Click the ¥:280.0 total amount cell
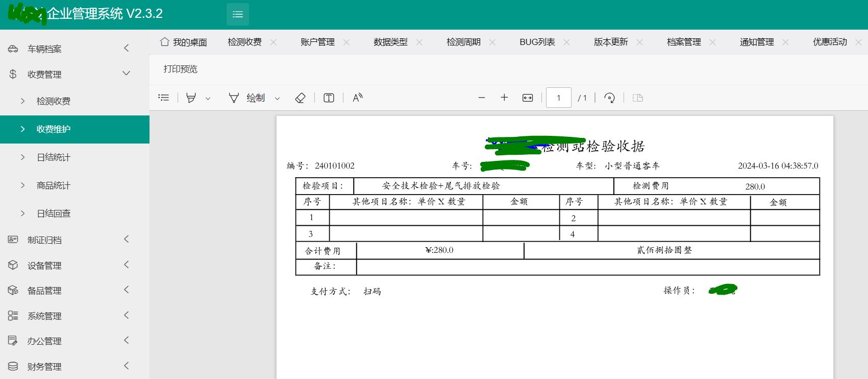868x379 pixels. 439,250
